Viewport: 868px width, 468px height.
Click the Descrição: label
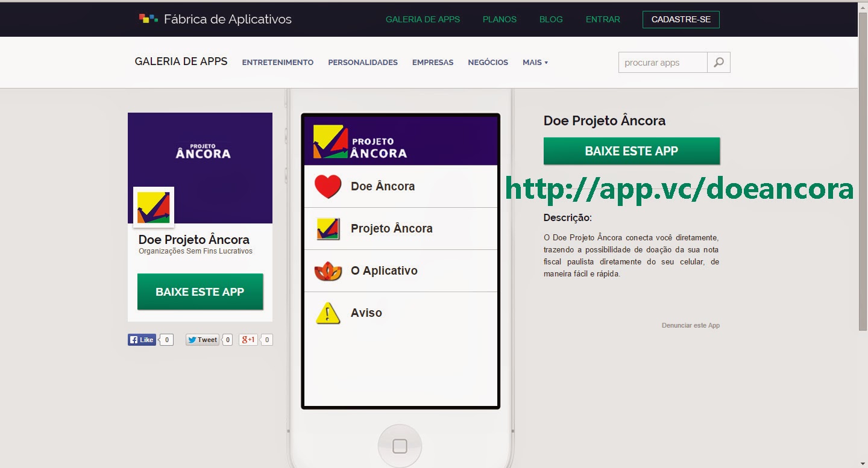568,217
